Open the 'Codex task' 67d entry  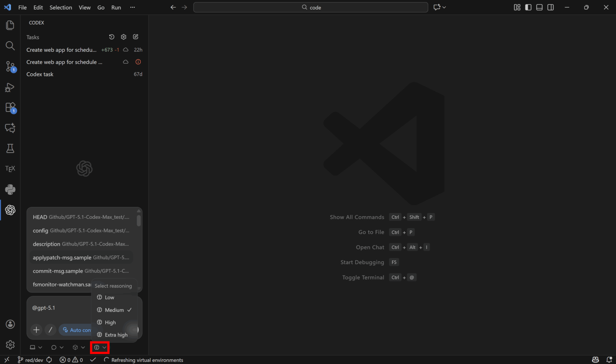tap(40, 74)
